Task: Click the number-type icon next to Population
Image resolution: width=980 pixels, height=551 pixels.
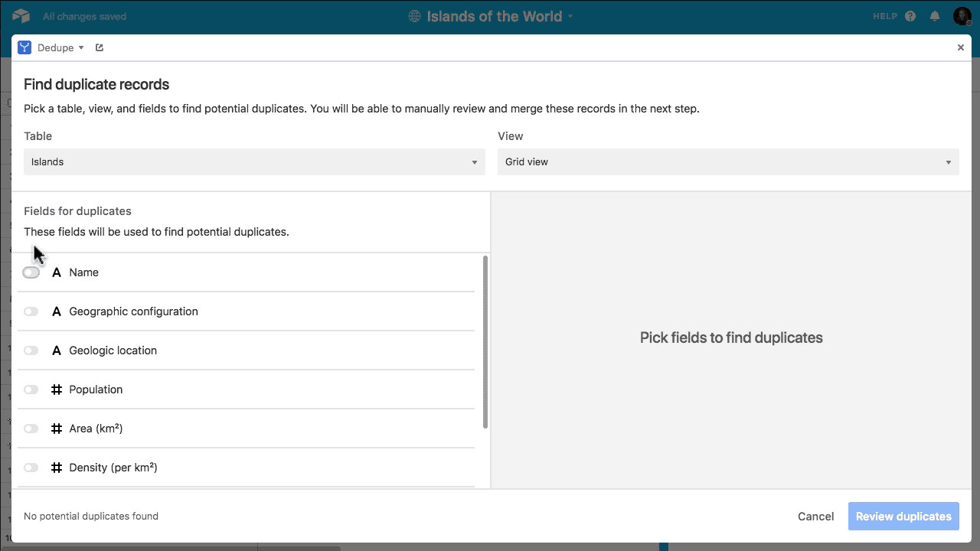Action: click(x=56, y=390)
